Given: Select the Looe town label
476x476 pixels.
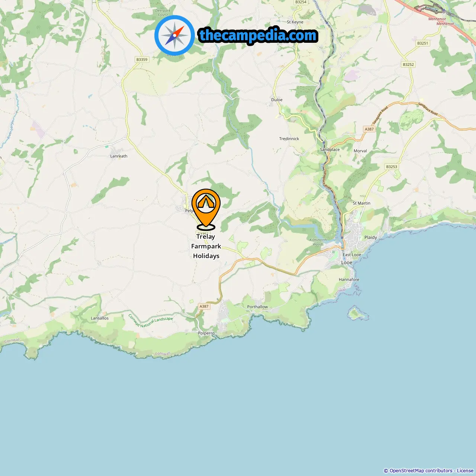Looking at the screenshot, I should 347,263.
